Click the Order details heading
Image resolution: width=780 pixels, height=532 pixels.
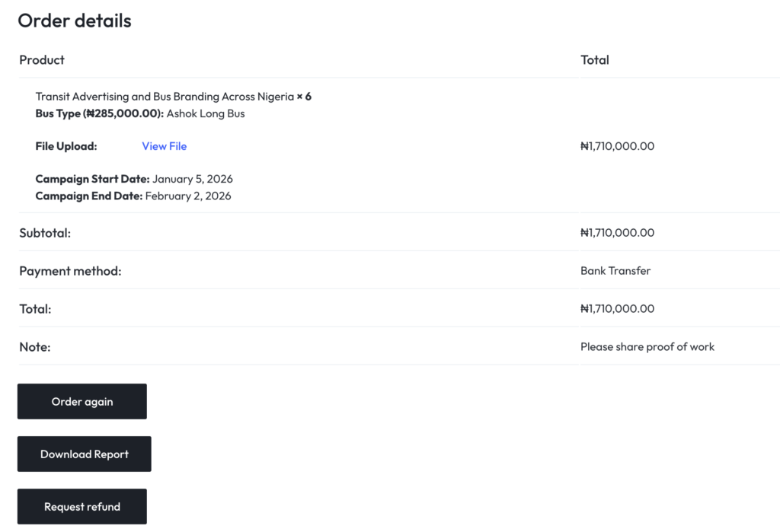pyautogui.click(x=75, y=21)
